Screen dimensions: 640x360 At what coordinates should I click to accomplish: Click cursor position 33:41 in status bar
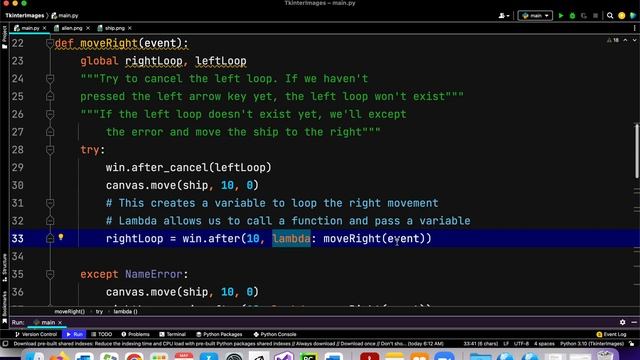pos(481,344)
